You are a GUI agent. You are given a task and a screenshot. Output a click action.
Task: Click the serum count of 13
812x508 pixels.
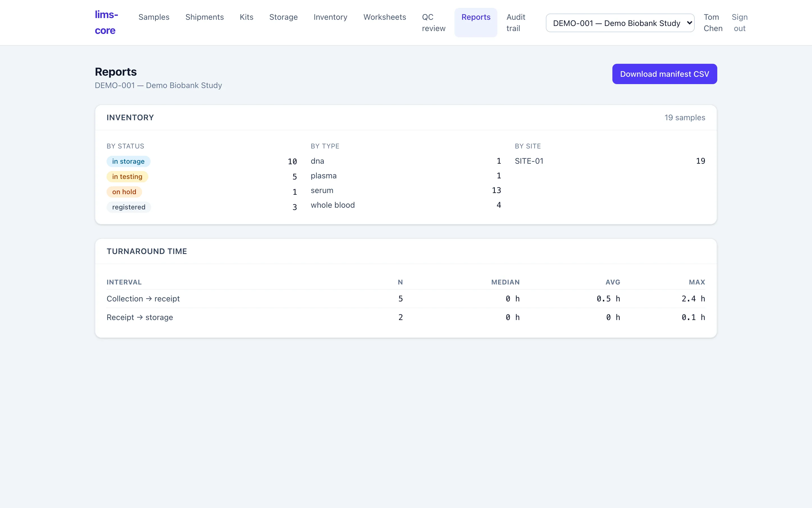(496, 190)
